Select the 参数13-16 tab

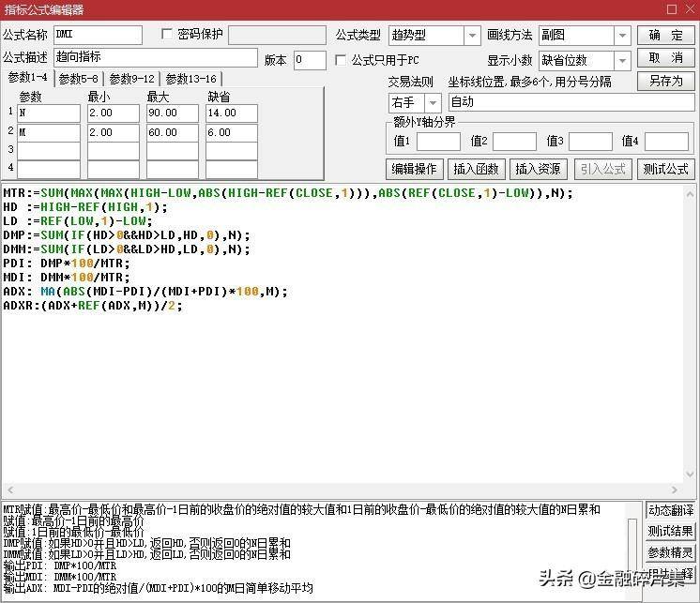[191, 79]
